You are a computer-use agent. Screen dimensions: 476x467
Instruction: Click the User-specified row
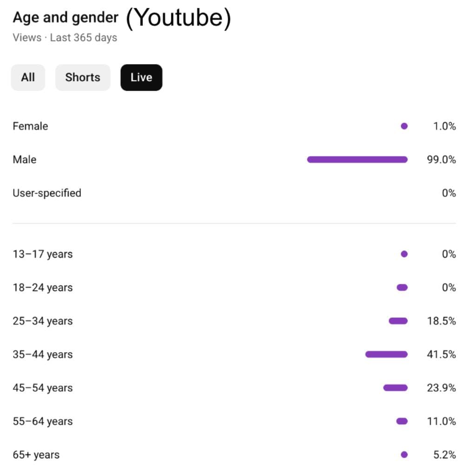[47, 193]
